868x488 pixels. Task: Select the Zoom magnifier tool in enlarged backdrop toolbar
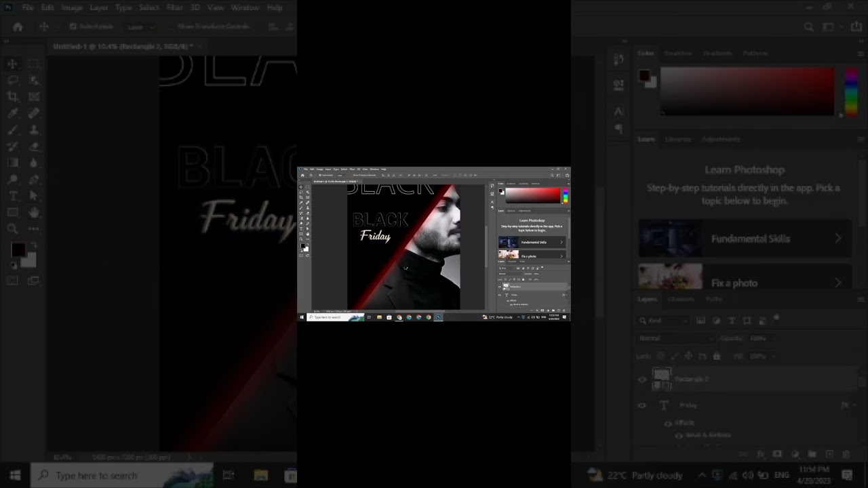pyautogui.click(x=13, y=229)
